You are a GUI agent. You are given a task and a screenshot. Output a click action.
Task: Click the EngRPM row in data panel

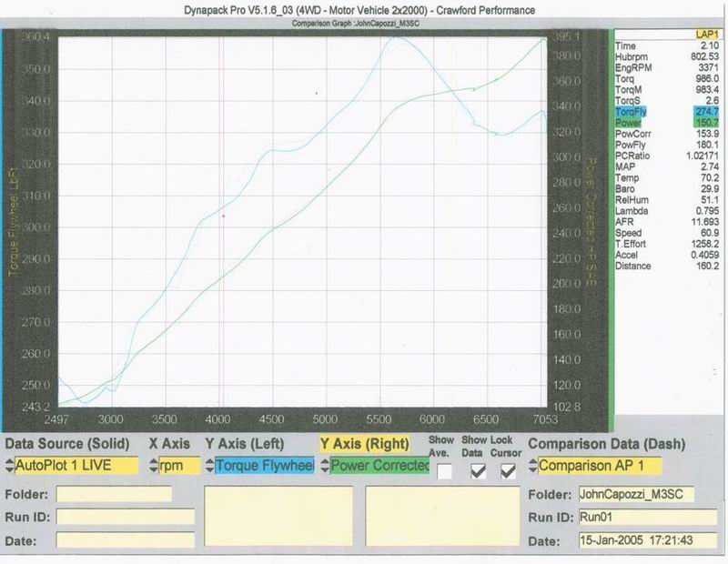[667, 68]
